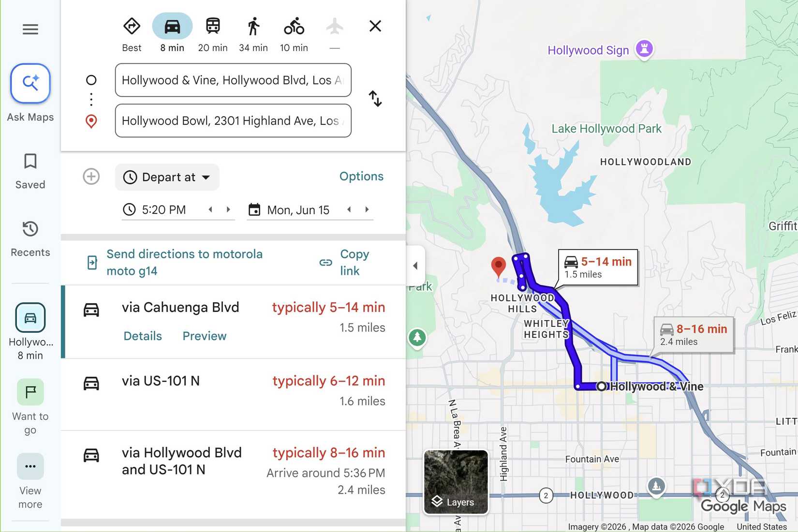Image resolution: width=798 pixels, height=532 pixels.
Task: Copy link to directions
Action: (344, 263)
